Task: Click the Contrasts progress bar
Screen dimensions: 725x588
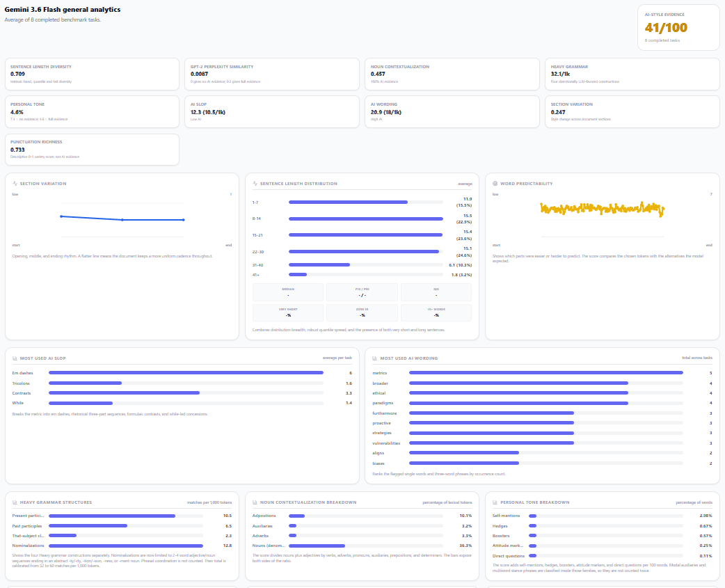Action: 186,393
